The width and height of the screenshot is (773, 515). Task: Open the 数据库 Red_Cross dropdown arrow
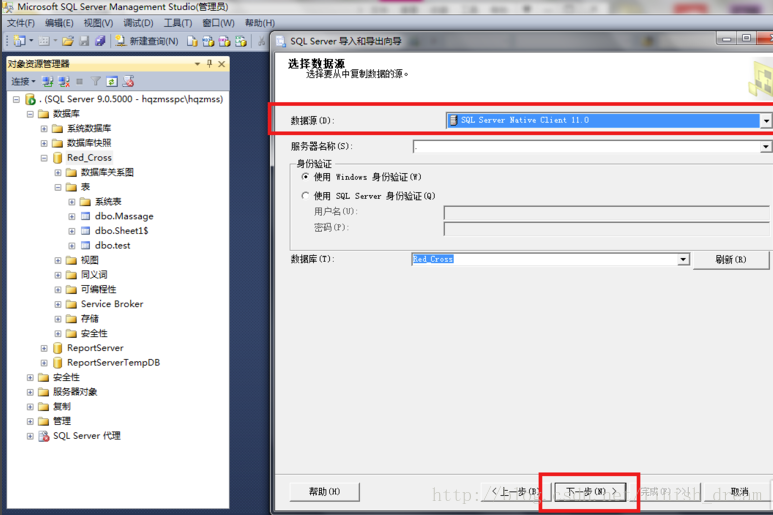pyautogui.click(x=683, y=259)
